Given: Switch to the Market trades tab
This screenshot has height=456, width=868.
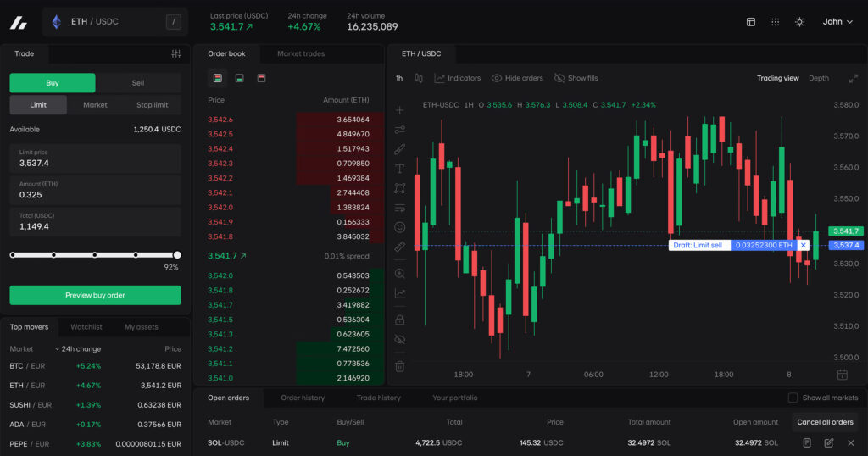Looking at the screenshot, I should (301, 53).
